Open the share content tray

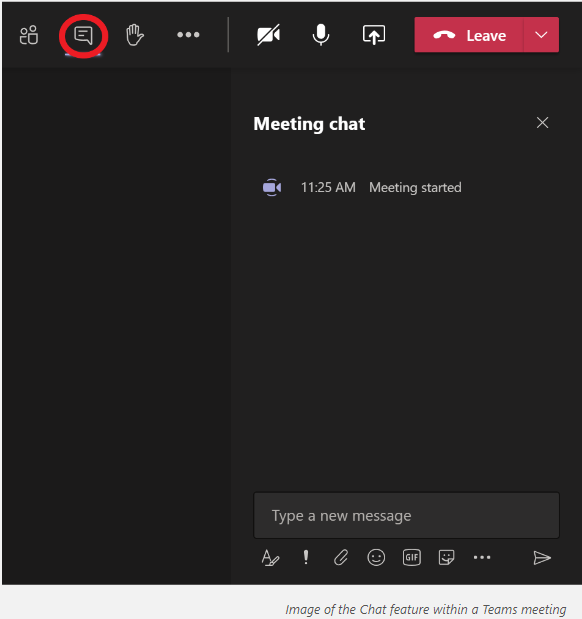(x=374, y=35)
